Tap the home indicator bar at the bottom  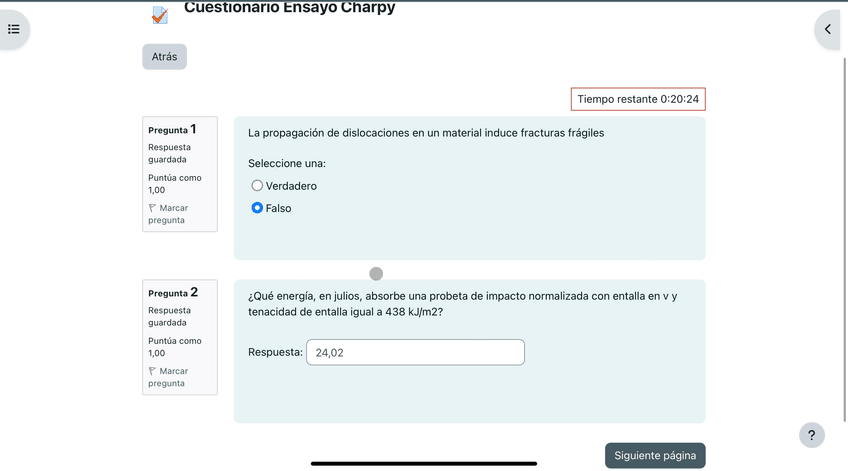pyautogui.click(x=424, y=463)
